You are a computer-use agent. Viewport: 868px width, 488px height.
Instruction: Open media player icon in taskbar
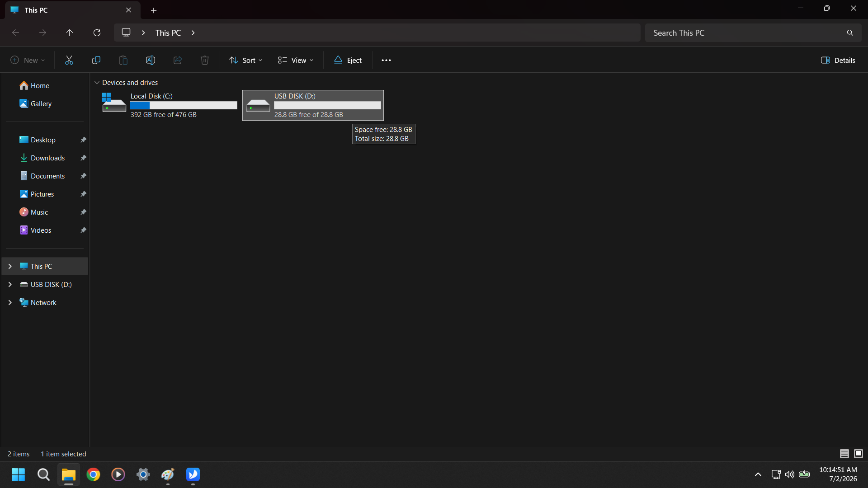click(118, 474)
